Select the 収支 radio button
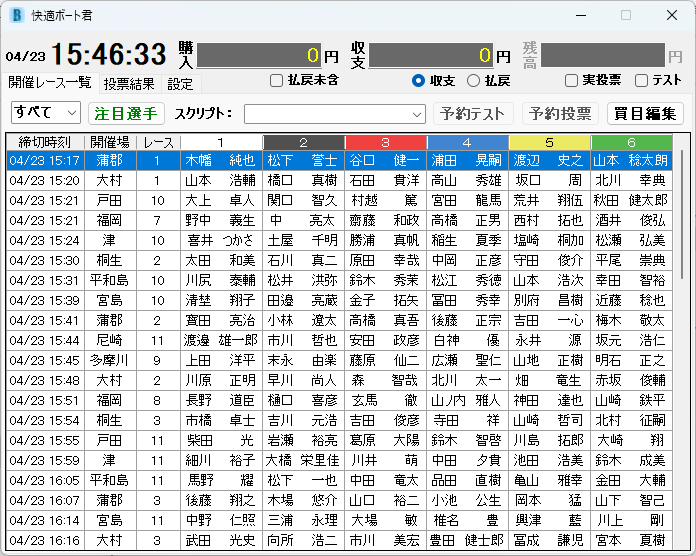Viewport: 696px width, 556px height. 419,81
